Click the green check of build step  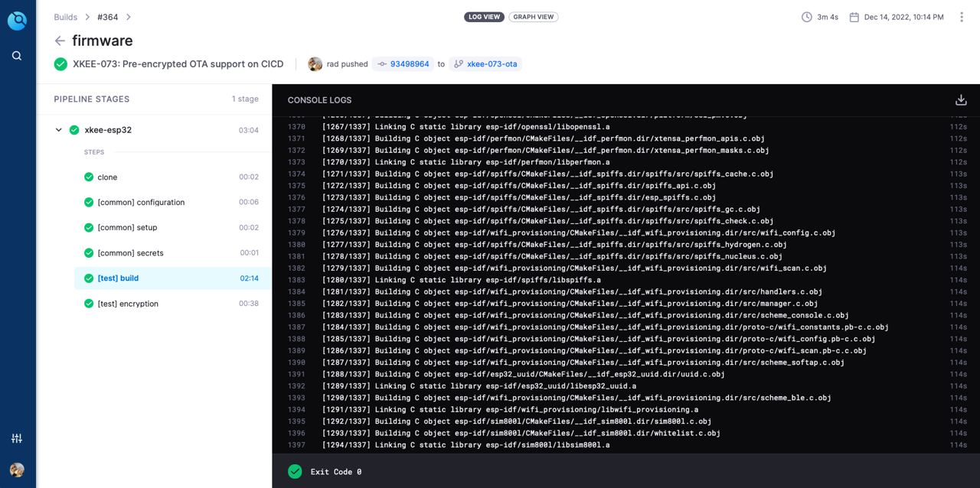click(89, 278)
